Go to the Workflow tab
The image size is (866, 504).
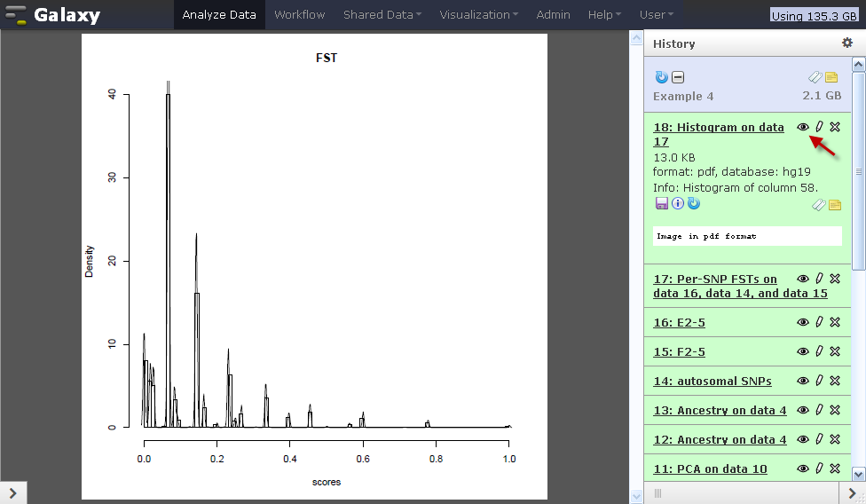tap(299, 15)
